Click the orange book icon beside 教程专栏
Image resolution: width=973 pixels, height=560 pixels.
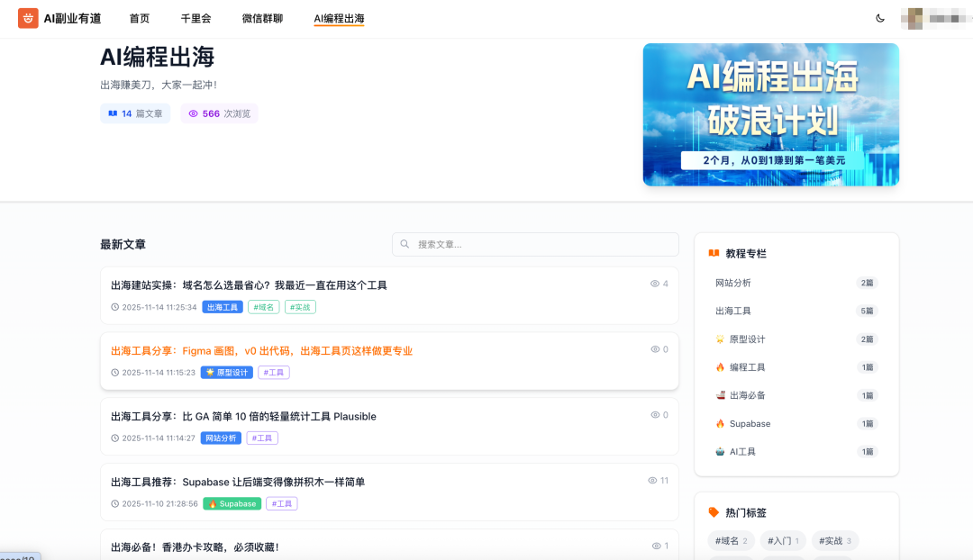(x=713, y=253)
